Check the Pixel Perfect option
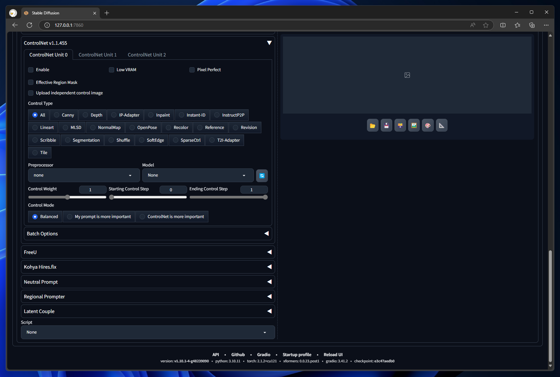Image resolution: width=560 pixels, height=377 pixels. click(x=192, y=70)
